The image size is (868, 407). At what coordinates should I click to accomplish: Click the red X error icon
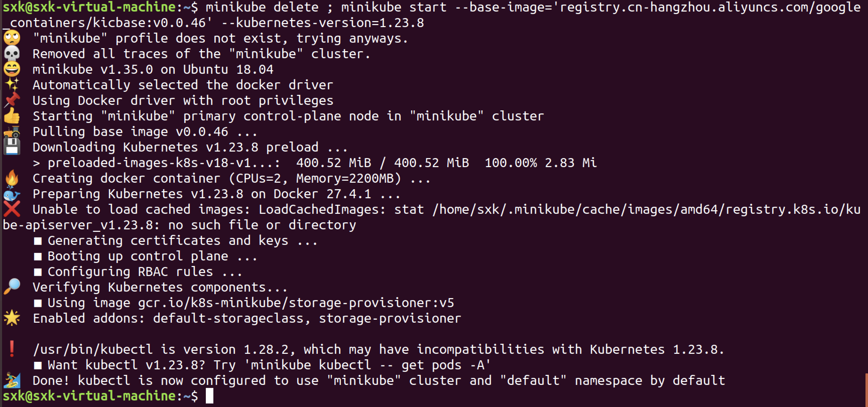tap(12, 209)
